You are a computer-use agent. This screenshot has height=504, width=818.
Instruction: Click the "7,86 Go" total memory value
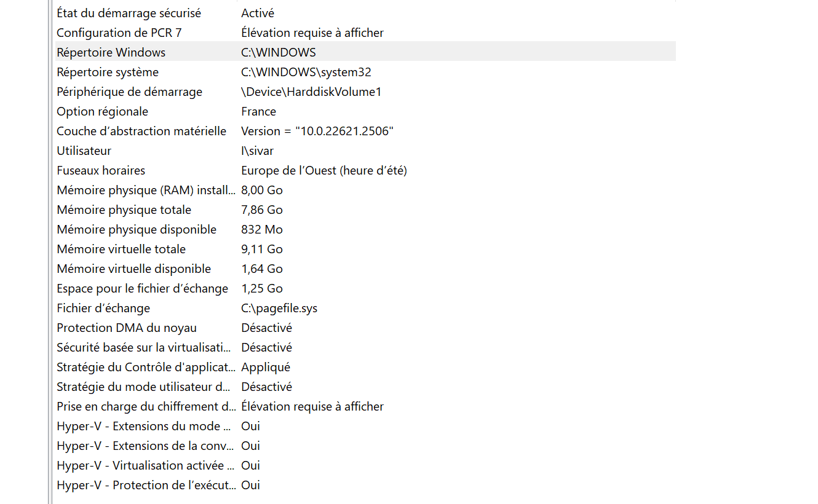[x=262, y=210]
